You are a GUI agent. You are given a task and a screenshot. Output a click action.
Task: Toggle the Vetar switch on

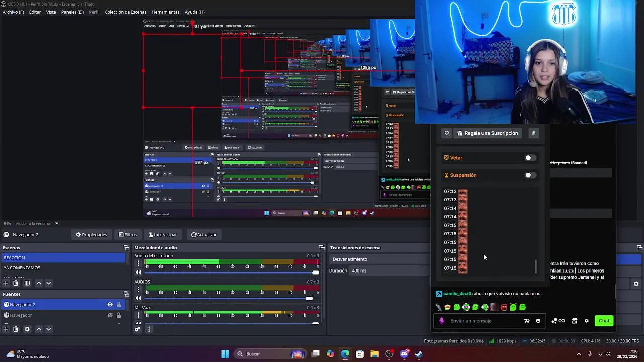[x=530, y=158]
